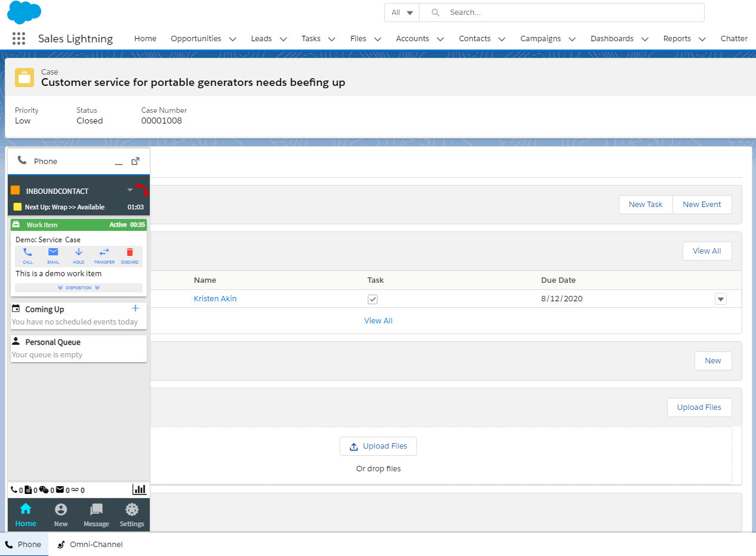Viewport: 756px width, 556px height.
Task: Add an event with Coming Up plus icon
Action: (135, 308)
